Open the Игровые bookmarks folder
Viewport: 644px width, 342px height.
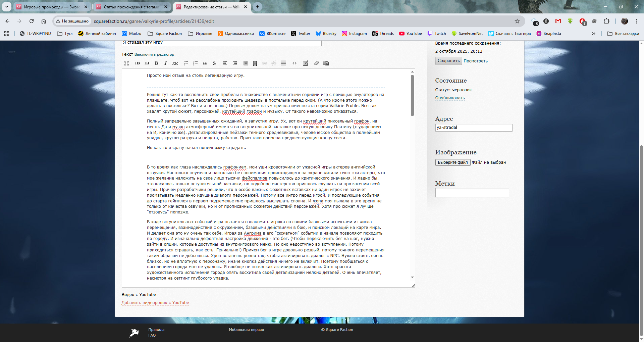pyautogui.click(x=200, y=34)
